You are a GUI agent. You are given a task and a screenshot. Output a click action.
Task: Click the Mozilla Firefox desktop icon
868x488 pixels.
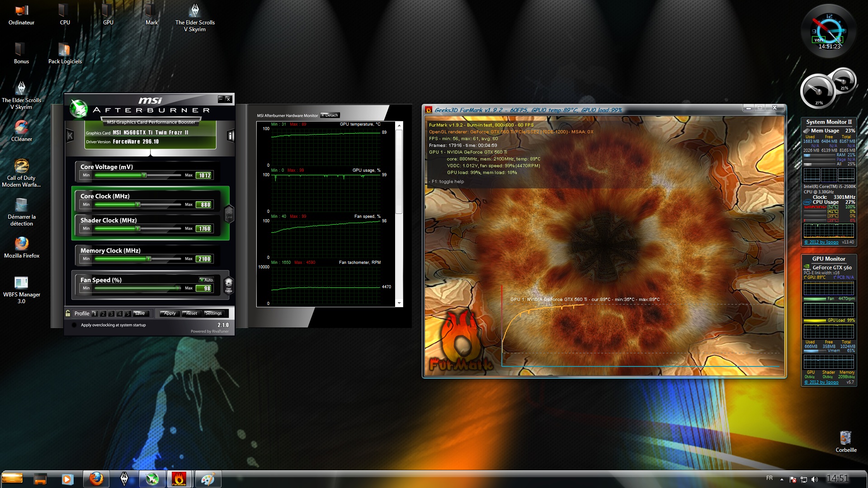(x=21, y=244)
